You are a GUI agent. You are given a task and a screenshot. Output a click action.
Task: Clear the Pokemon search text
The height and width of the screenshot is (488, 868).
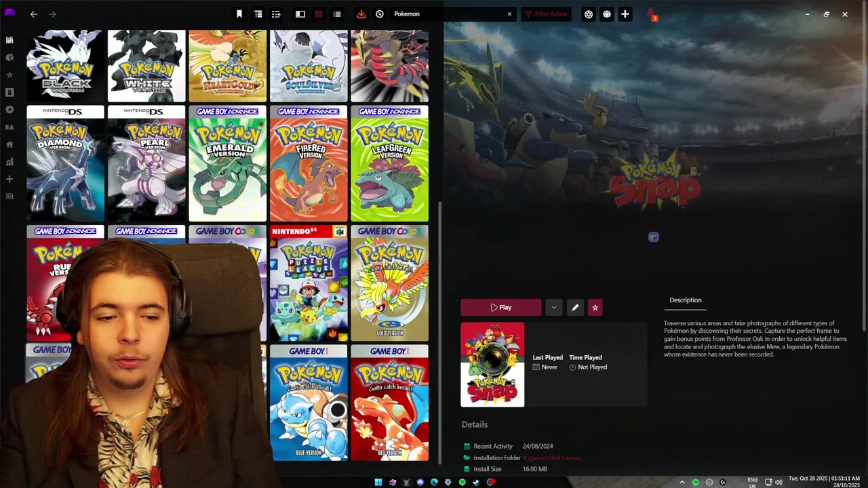509,14
